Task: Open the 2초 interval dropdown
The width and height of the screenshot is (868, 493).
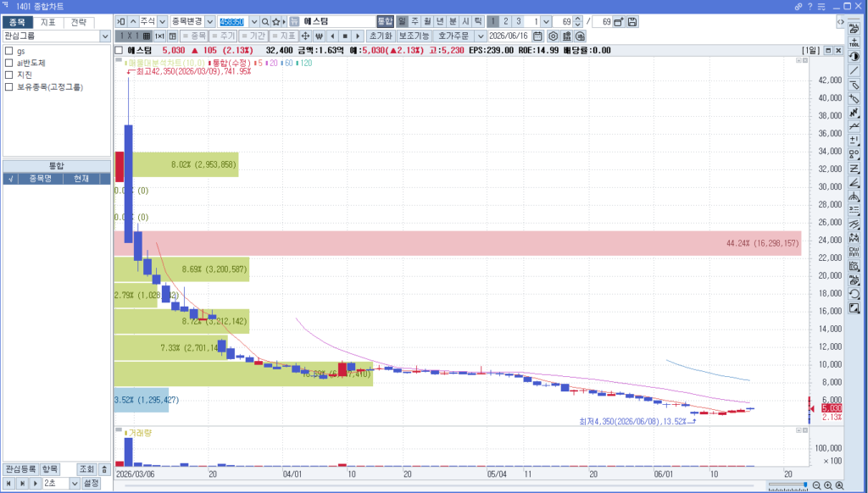Action: coord(75,484)
